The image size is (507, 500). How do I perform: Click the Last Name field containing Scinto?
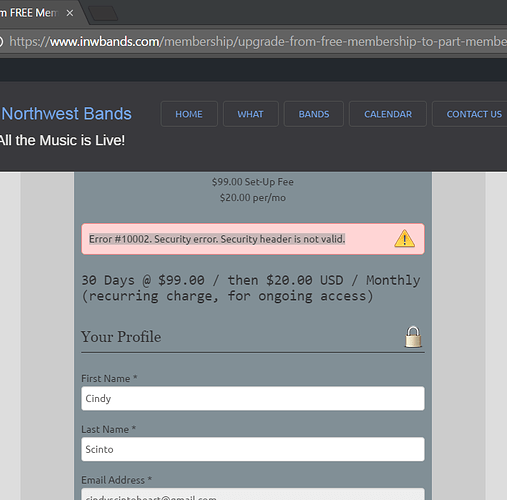pos(253,449)
